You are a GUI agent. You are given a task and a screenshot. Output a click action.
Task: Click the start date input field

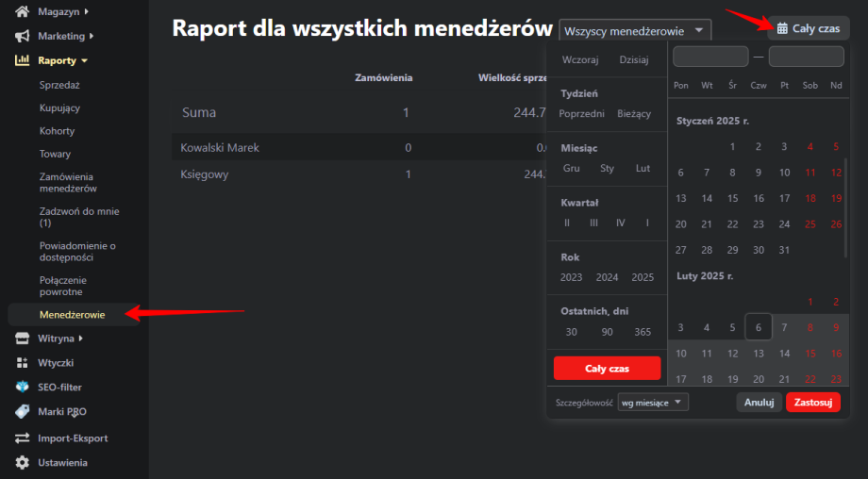click(709, 57)
